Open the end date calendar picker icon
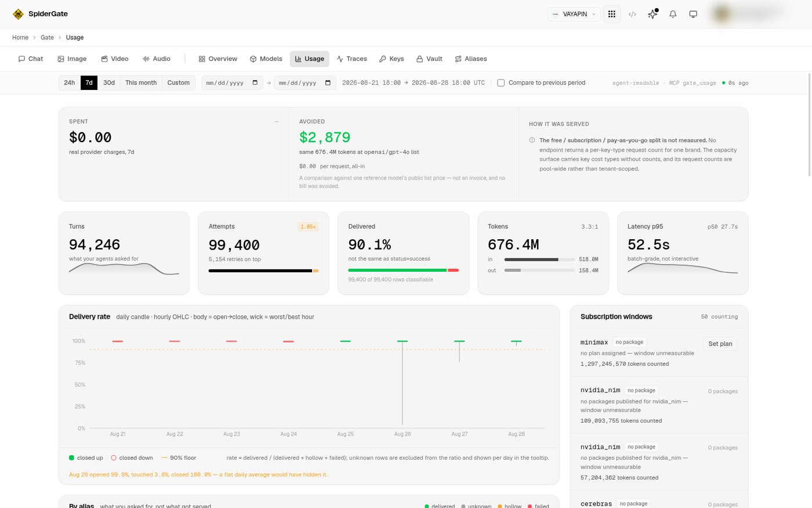 pyautogui.click(x=328, y=83)
